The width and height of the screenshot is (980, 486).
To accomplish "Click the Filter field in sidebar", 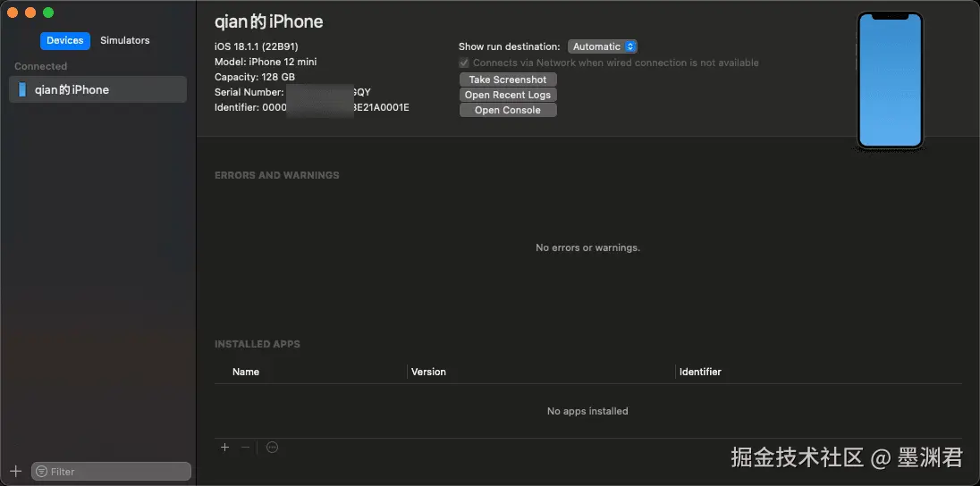I will click(x=111, y=471).
